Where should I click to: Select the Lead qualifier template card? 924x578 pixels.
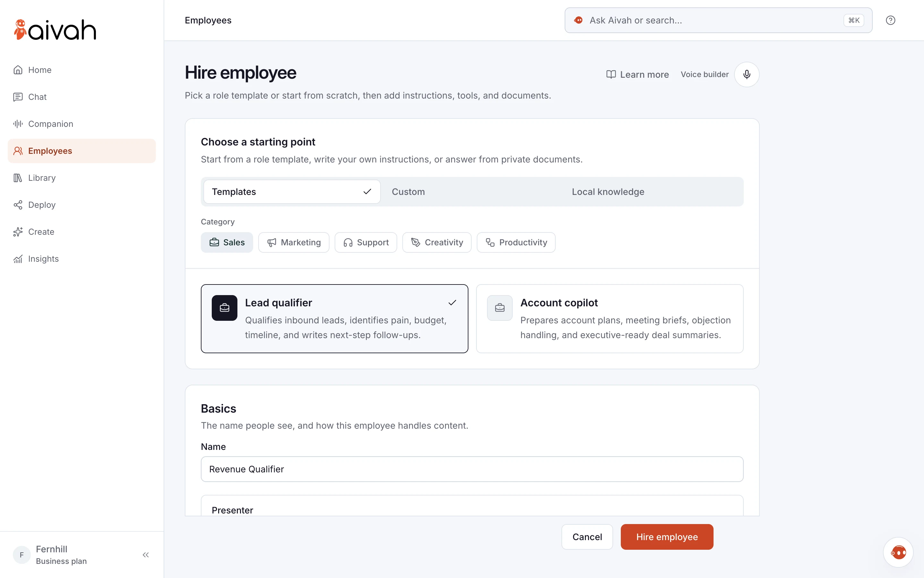click(x=335, y=319)
